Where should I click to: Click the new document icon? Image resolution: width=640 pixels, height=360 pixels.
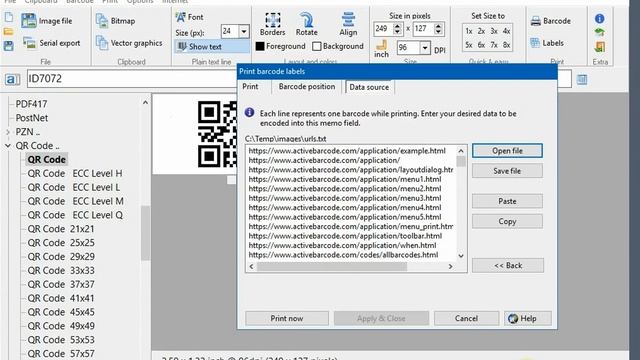tap(9, 18)
